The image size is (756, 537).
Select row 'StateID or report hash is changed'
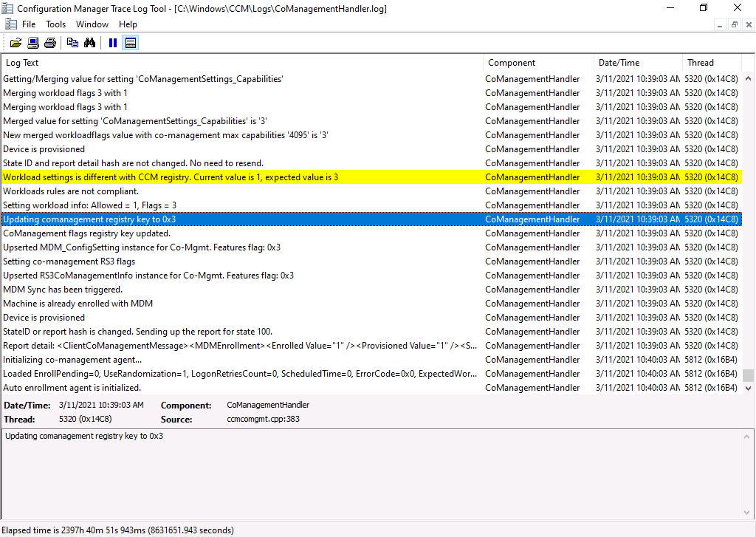pos(371,332)
